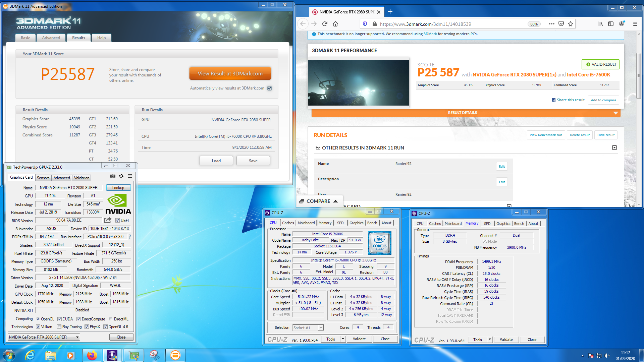Viewport: 644px width, 362px height.
Task: Bookmark this page with the star icon
Action: click(x=571, y=24)
